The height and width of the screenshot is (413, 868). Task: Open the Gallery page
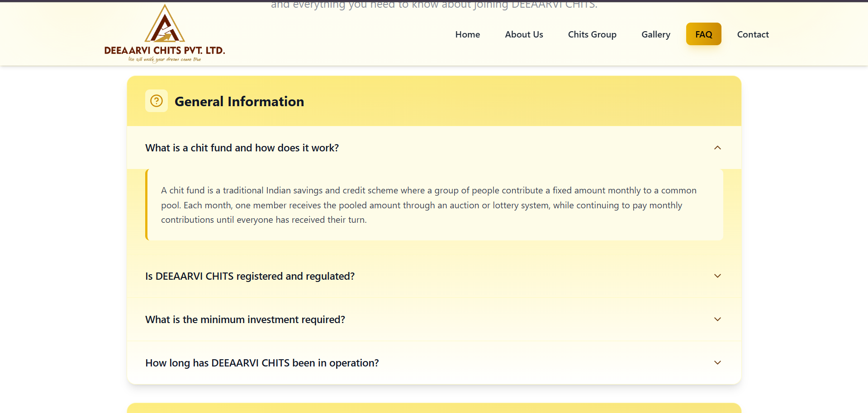pyautogui.click(x=655, y=34)
